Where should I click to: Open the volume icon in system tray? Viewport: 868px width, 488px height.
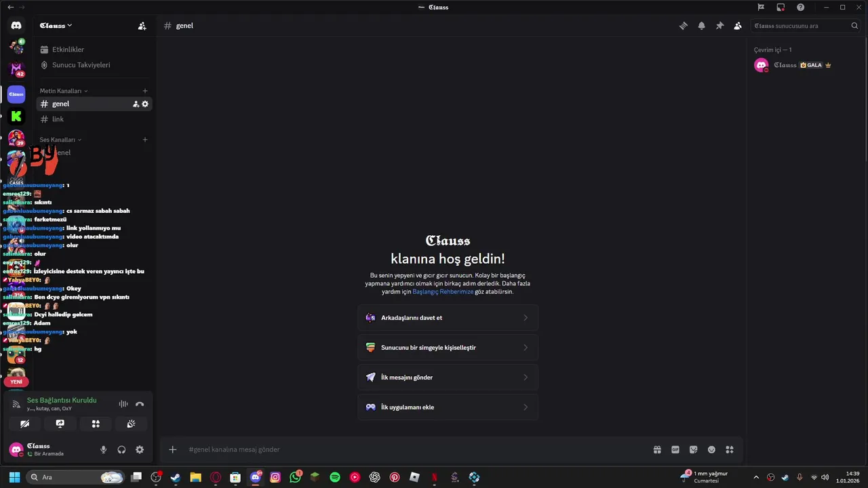[x=825, y=477]
